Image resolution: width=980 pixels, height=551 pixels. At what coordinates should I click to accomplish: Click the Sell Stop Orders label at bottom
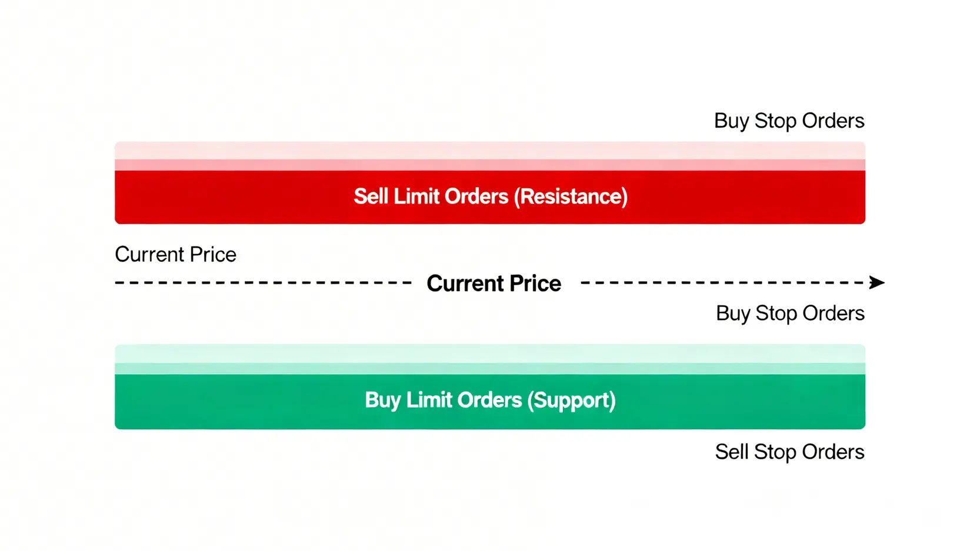click(x=789, y=452)
